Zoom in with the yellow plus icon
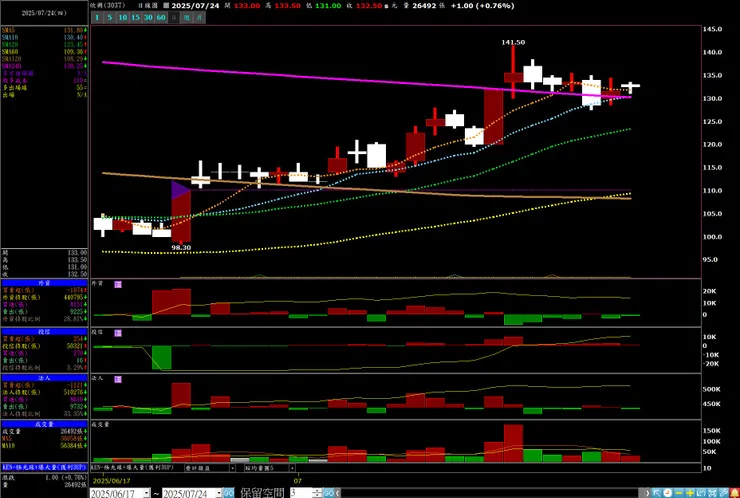740x498 pixels. [x=690, y=493]
